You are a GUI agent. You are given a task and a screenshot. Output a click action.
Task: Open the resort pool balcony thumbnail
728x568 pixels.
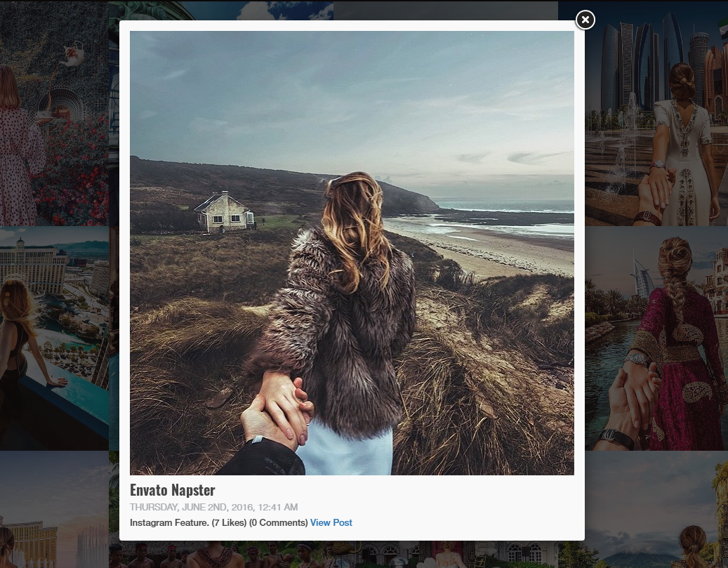point(54,338)
